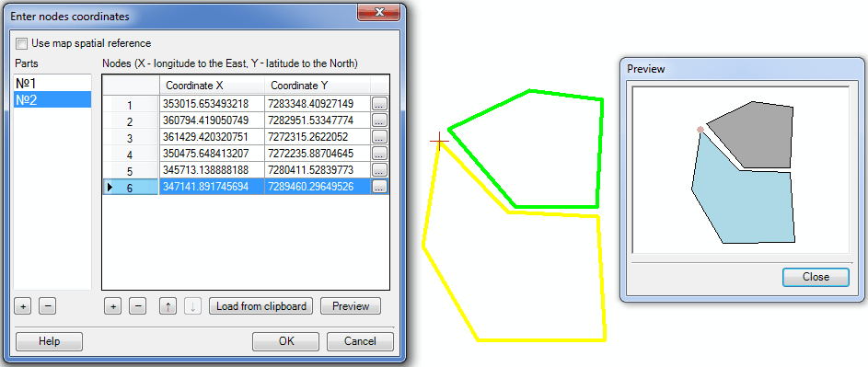Image resolution: width=868 pixels, height=367 pixels.
Task: Confirm coordinates with OK button
Action: click(286, 341)
